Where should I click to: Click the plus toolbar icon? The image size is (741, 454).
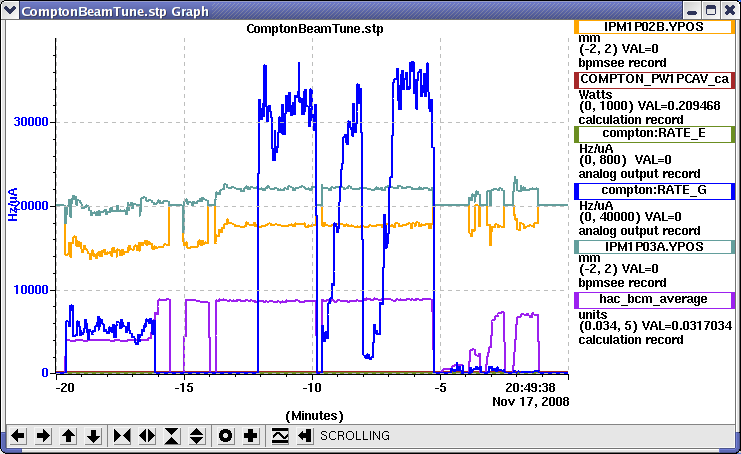(x=250, y=436)
